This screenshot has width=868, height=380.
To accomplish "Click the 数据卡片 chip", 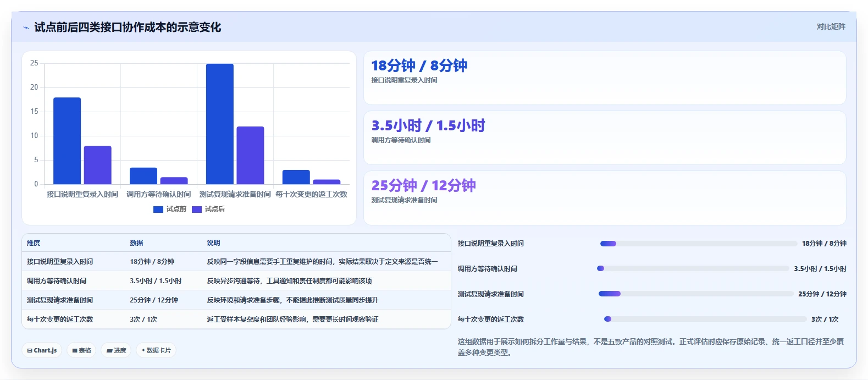I will coord(156,350).
